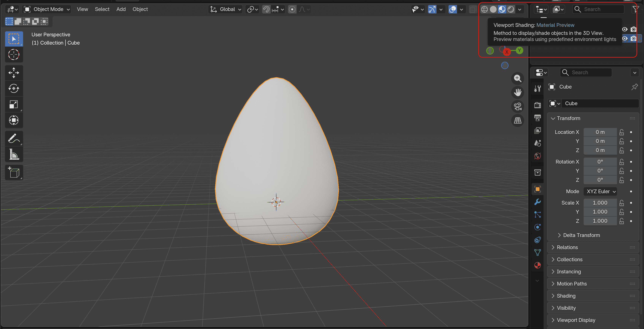Open the Modifiers properties tab
The width and height of the screenshot is (644, 329).
[x=537, y=202]
